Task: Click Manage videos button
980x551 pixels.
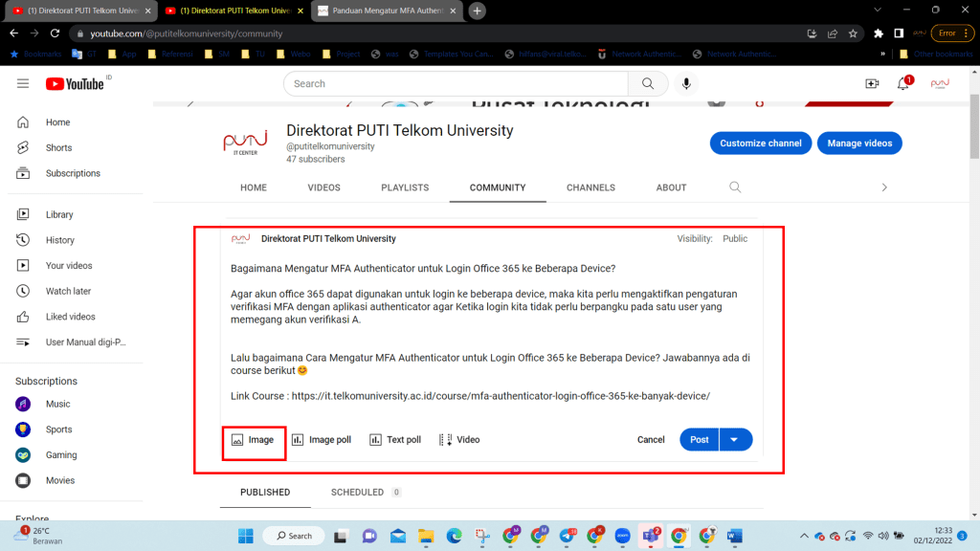Action: point(859,143)
